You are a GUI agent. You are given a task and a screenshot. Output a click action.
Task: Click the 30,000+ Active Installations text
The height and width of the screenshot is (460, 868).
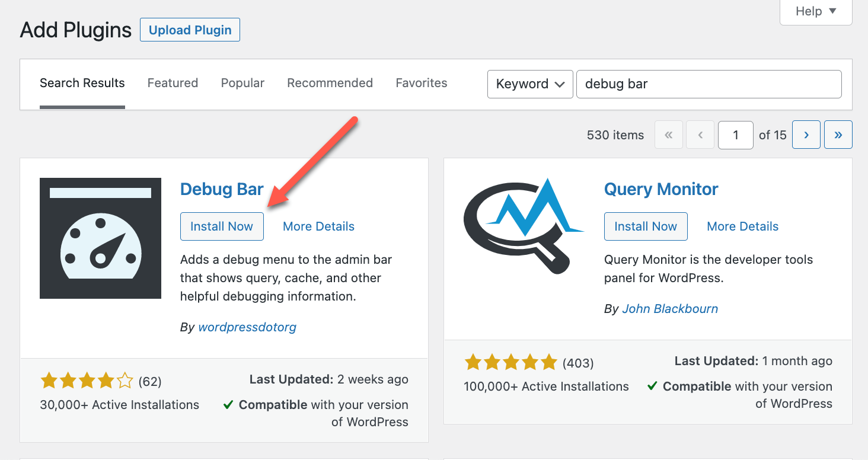120,405
